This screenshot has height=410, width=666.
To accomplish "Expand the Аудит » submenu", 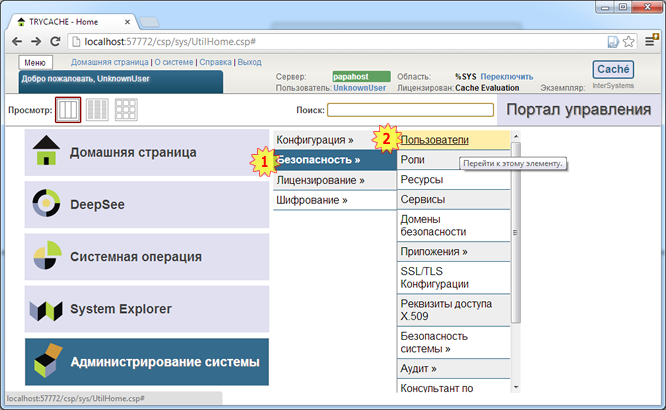I will pos(454,368).
